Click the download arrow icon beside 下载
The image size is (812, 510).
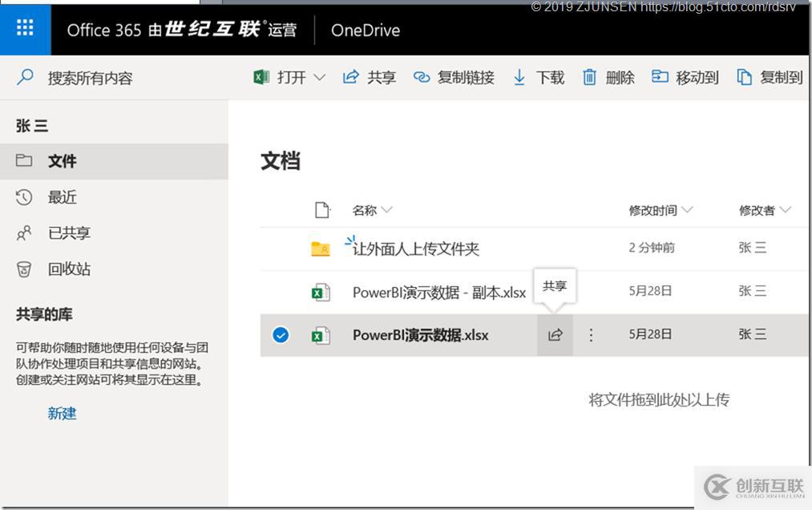pyautogui.click(x=519, y=77)
